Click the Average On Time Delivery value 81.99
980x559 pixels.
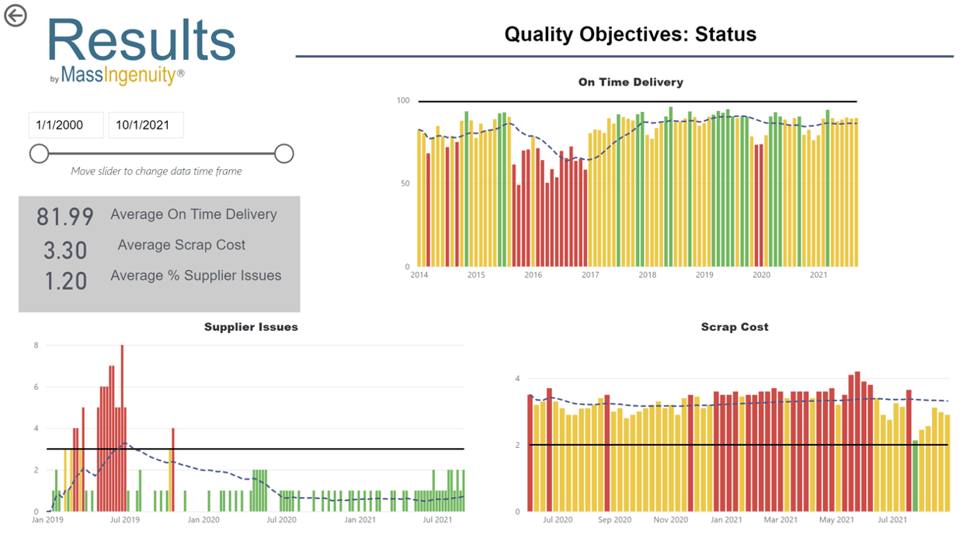pyautogui.click(x=64, y=214)
